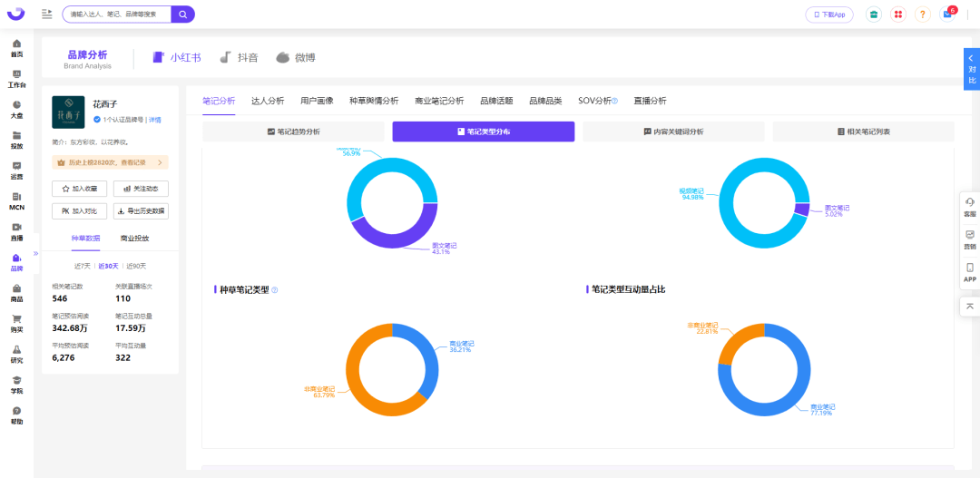Image resolution: width=980 pixels, height=478 pixels.
Task: Open 帮助 help in sidebar
Action: (17, 415)
